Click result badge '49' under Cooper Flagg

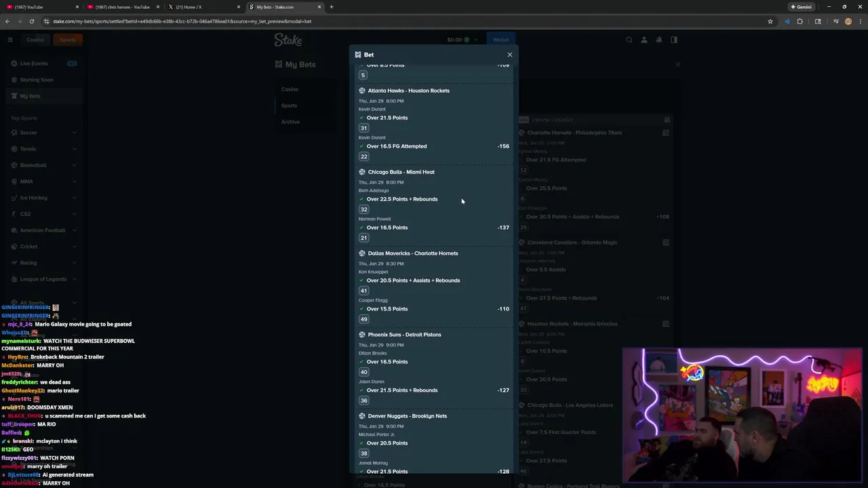(x=363, y=319)
